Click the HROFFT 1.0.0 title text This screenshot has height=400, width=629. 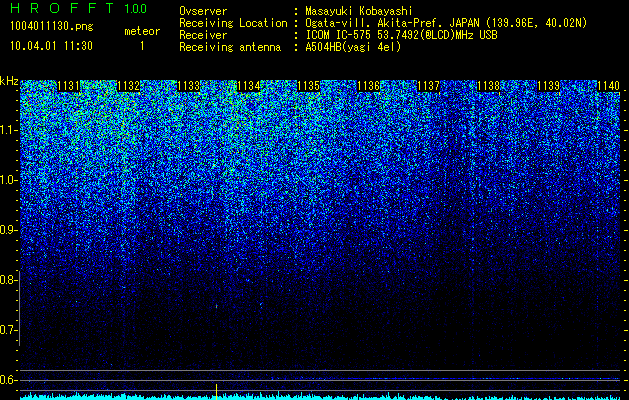pyautogui.click(x=78, y=8)
